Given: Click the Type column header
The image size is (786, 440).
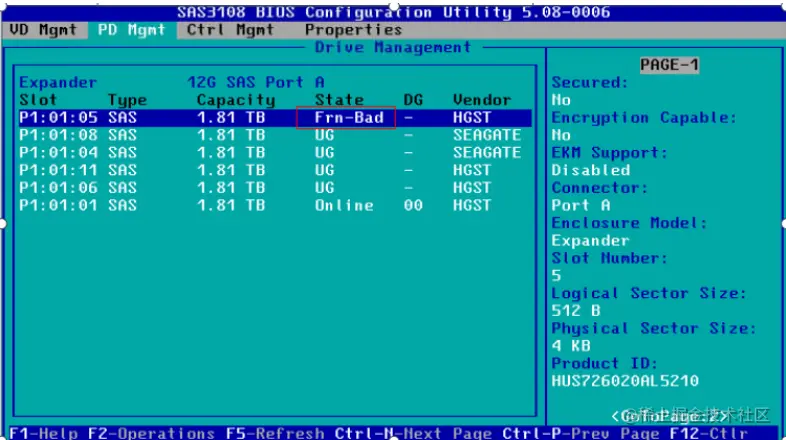Looking at the screenshot, I should click(x=127, y=100).
